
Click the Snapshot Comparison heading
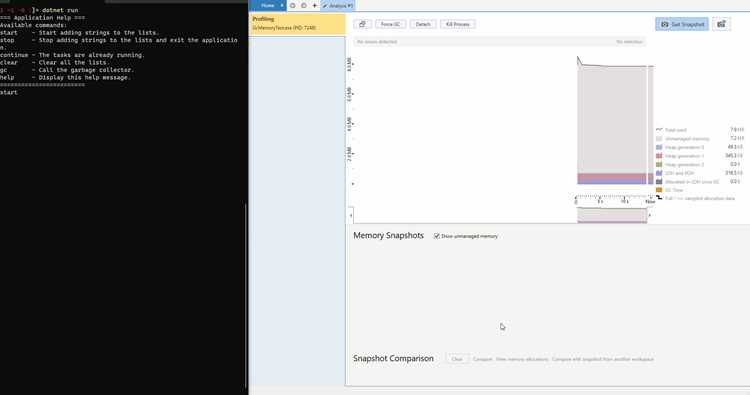click(x=393, y=359)
